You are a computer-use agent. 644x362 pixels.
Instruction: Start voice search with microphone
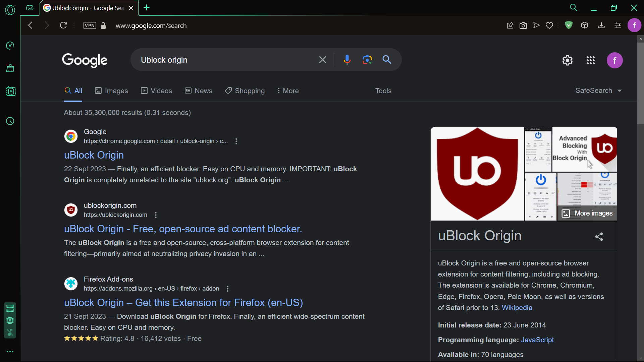coord(347,60)
